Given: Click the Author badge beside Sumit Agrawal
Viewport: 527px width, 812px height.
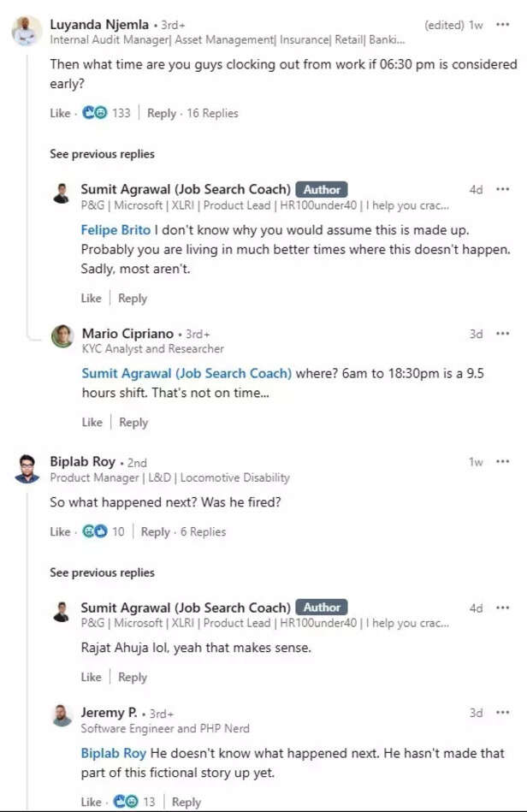Looking at the screenshot, I should [322, 189].
